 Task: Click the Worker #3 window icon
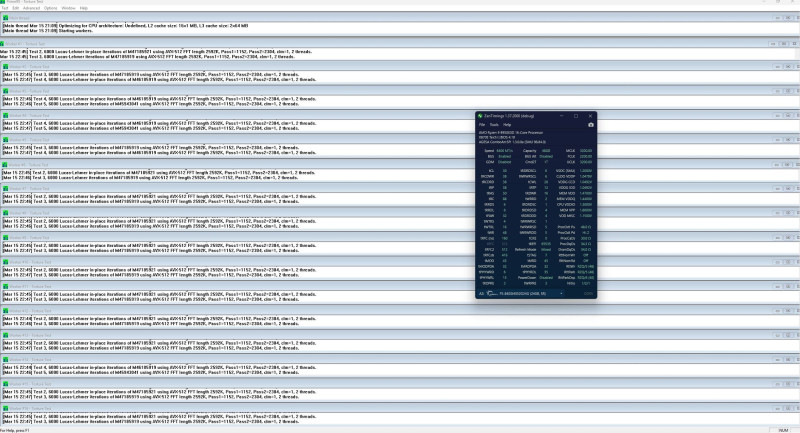tap(6, 91)
